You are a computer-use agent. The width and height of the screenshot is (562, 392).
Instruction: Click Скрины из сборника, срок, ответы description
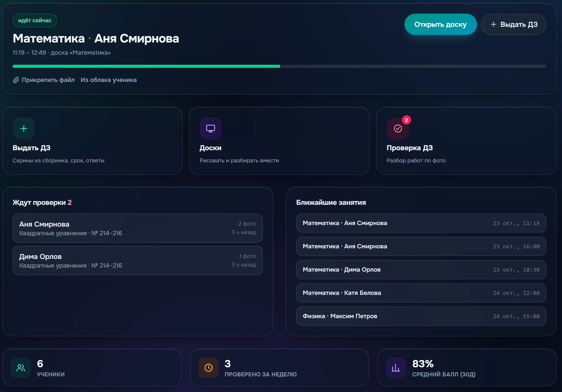coord(58,161)
